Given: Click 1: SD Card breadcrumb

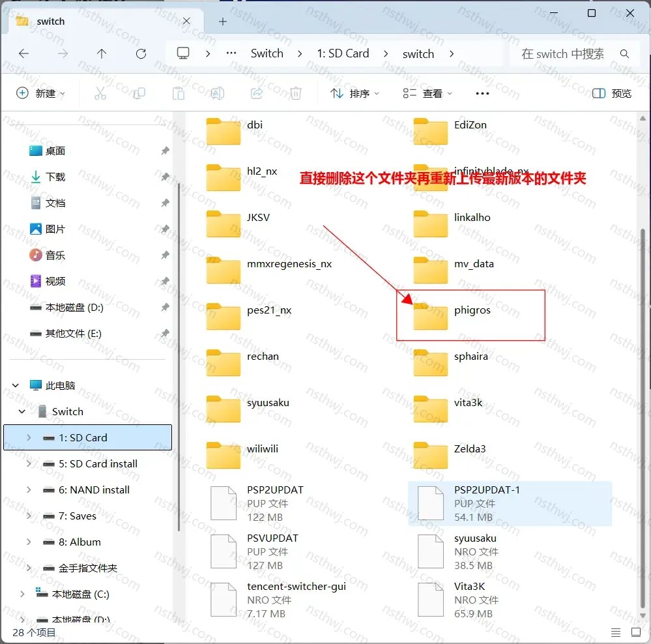Looking at the screenshot, I should (343, 53).
